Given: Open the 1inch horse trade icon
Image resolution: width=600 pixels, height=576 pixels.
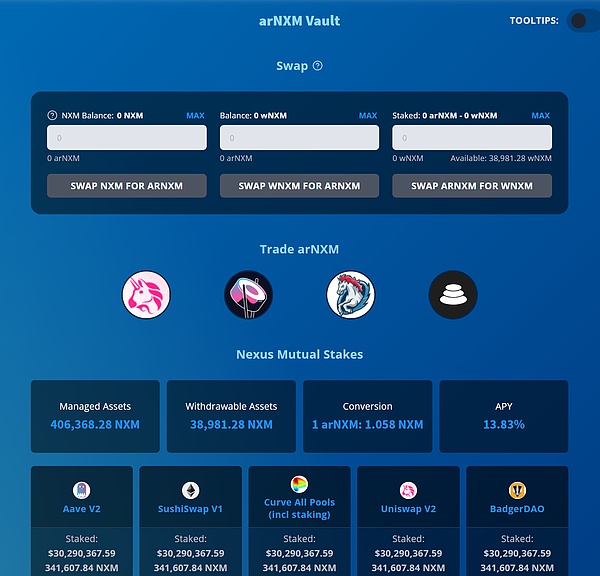Looking at the screenshot, I should (x=351, y=295).
